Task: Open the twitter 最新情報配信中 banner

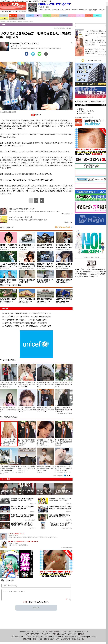Action: 90,122
